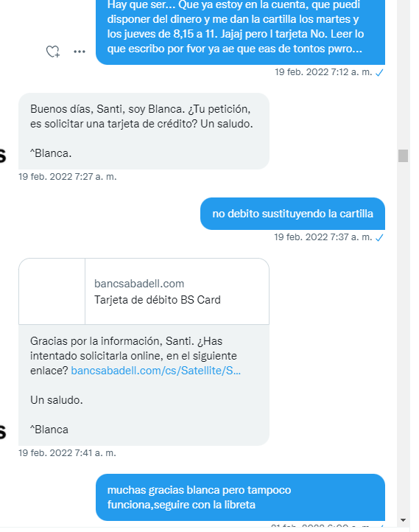This screenshot has width=419, height=532.
Task: Open the Tarjeta de débito BS Card preview
Action: coord(144,292)
